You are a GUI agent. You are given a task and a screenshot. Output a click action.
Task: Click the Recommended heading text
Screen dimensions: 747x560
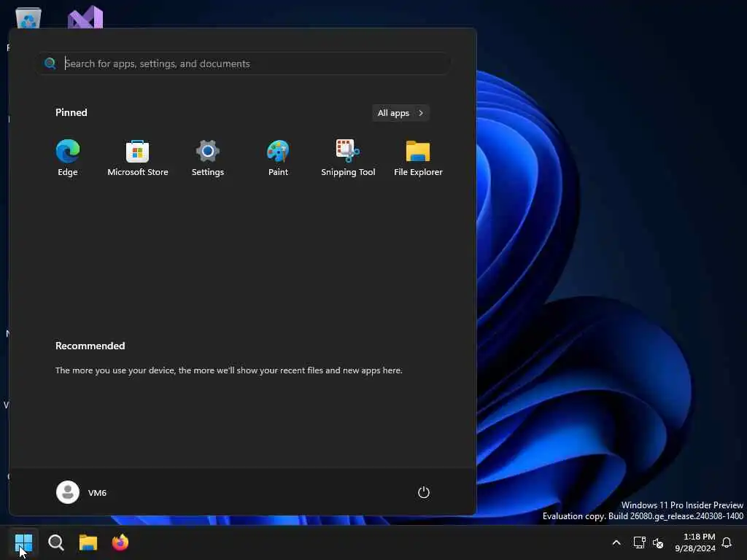point(90,346)
